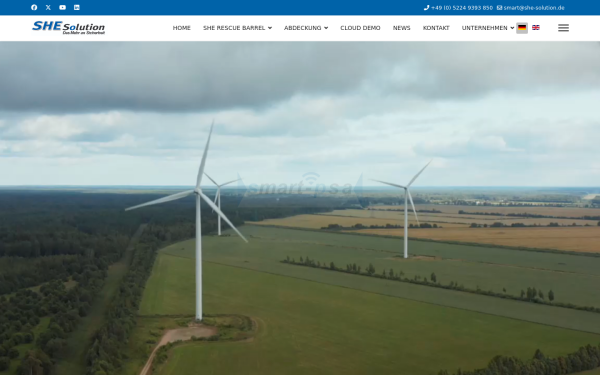This screenshot has width=600, height=375.
Task: Switch language to English flag
Action: coord(536,28)
